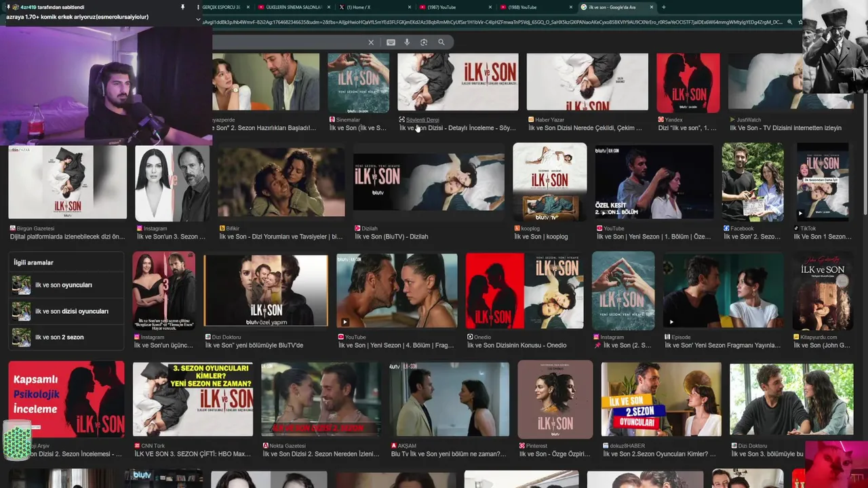This screenshot has width=868, height=488.
Task: Click kooplog source favicon
Action: [517, 228]
